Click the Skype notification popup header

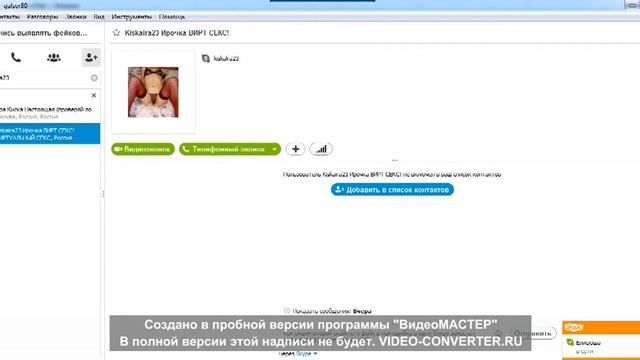pos(601,327)
